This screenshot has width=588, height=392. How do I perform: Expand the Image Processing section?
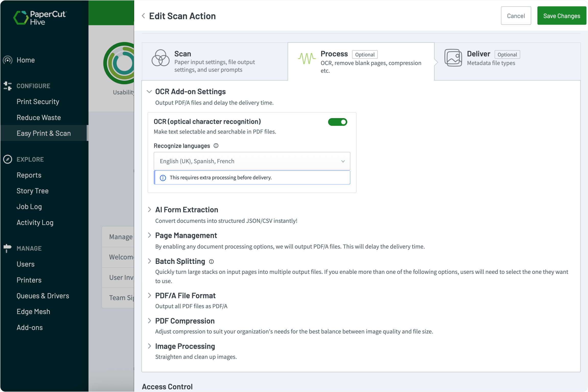tap(149, 346)
